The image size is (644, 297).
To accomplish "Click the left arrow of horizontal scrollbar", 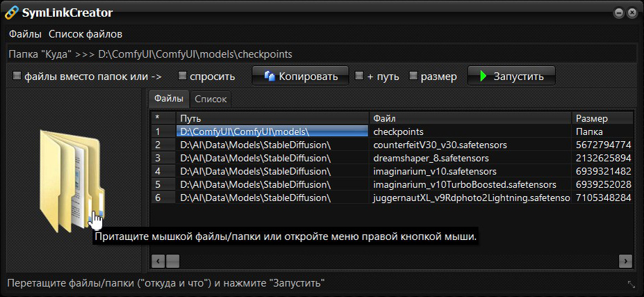I will (x=158, y=260).
